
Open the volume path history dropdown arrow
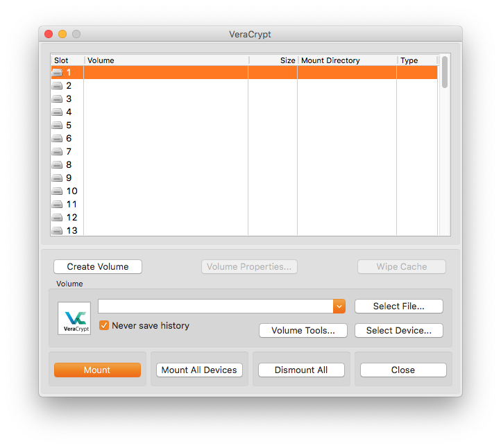point(339,307)
